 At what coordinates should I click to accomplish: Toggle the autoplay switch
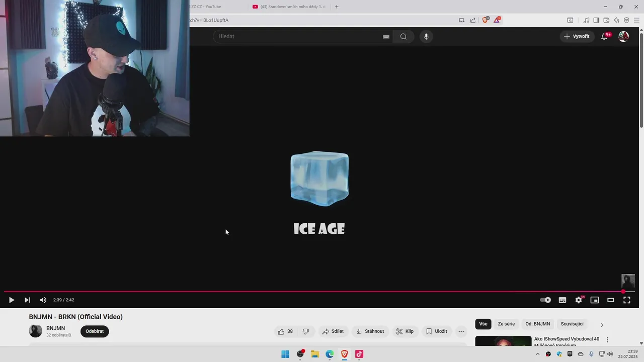tap(545, 300)
